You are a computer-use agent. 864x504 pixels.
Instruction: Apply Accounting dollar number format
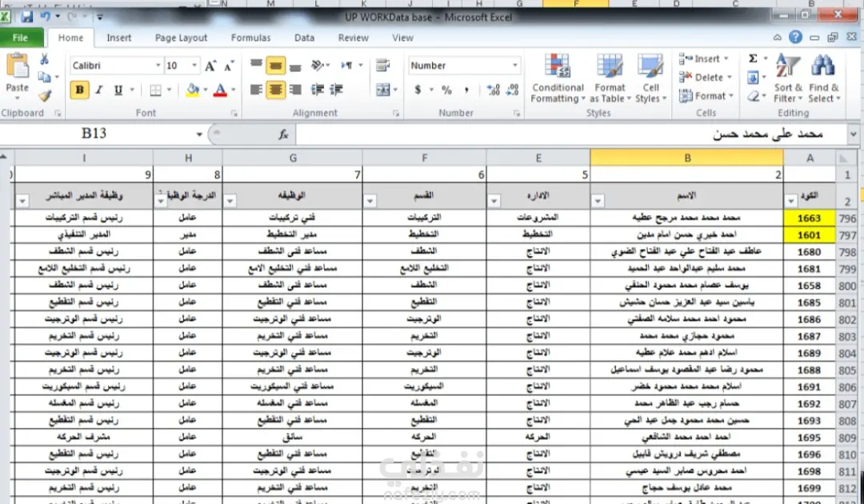(418, 90)
